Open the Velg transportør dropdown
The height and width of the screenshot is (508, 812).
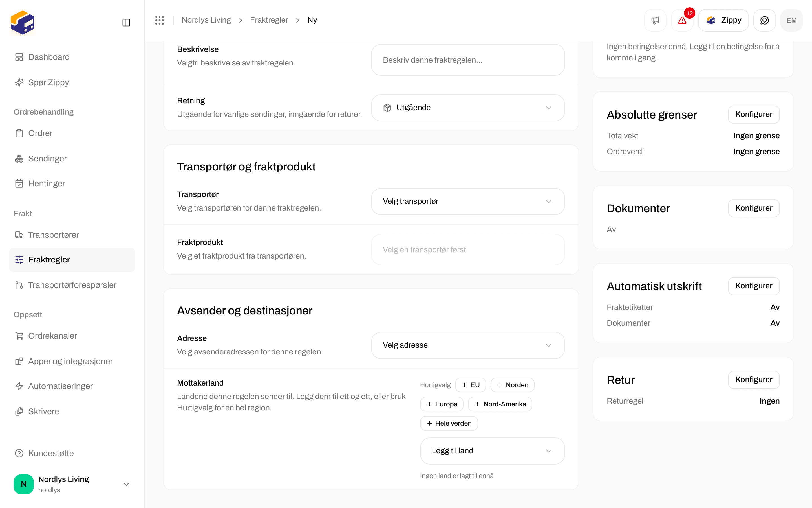468,202
